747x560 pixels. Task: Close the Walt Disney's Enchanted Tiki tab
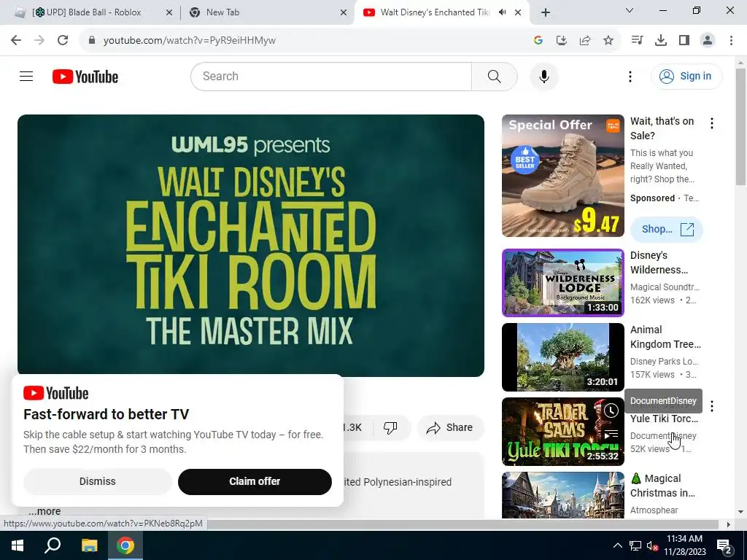pos(518,13)
